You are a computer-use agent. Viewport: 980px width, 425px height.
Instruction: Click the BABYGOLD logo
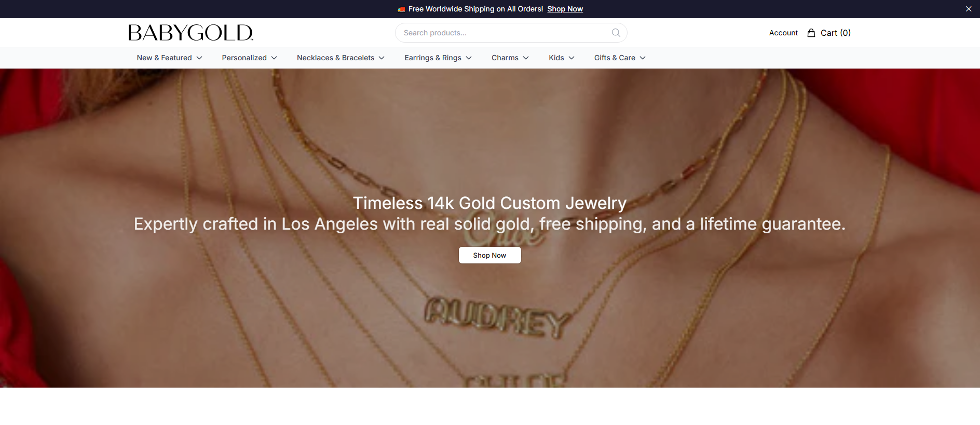click(x=190, y=33)
